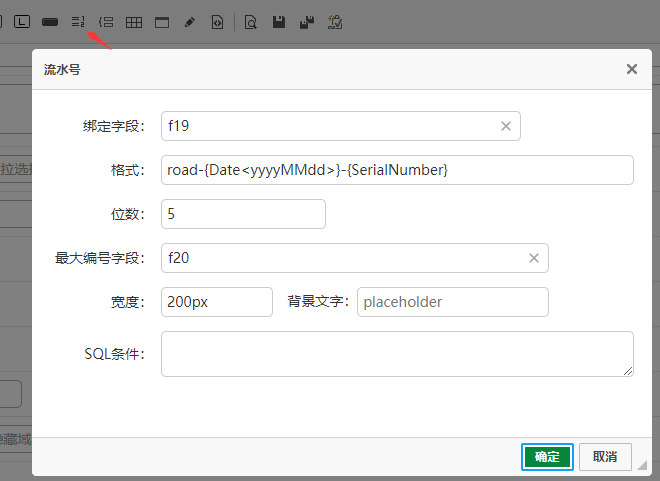The height and width of the screenshot is (481, 660).
Task: Focus the 格式 format input field
Action: (397, 170)
